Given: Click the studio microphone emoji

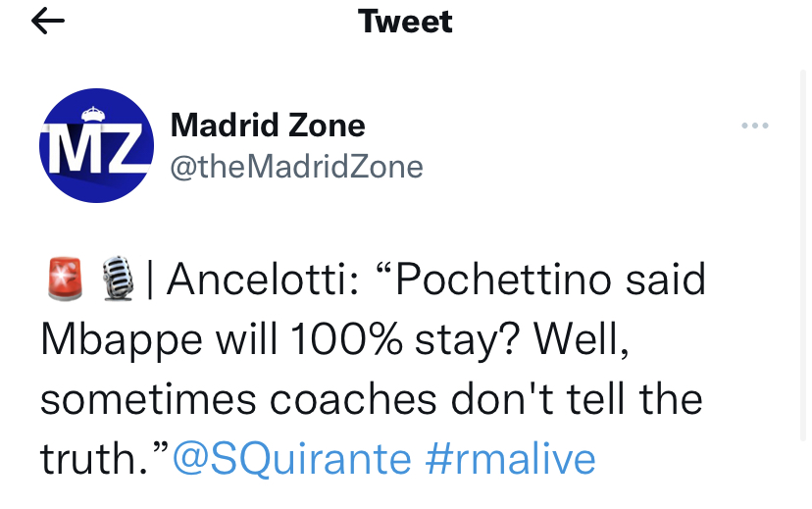Looking at the screenshot, I should pos(117,280).
